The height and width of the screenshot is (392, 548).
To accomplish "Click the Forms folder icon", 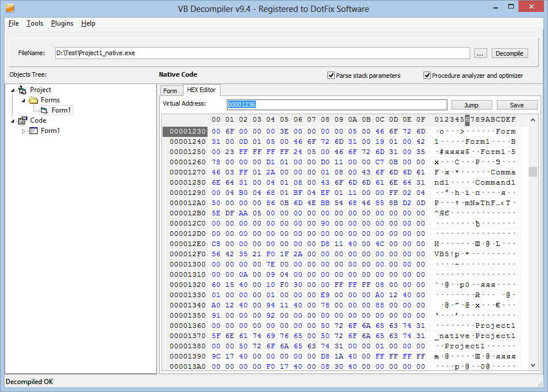I will tap(34, 100).
